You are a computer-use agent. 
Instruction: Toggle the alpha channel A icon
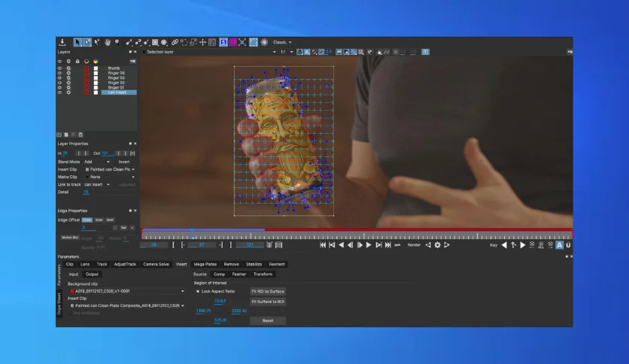307,52
